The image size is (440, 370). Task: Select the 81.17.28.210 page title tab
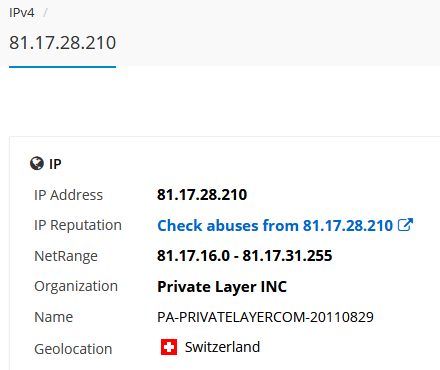tap(62, 43)
